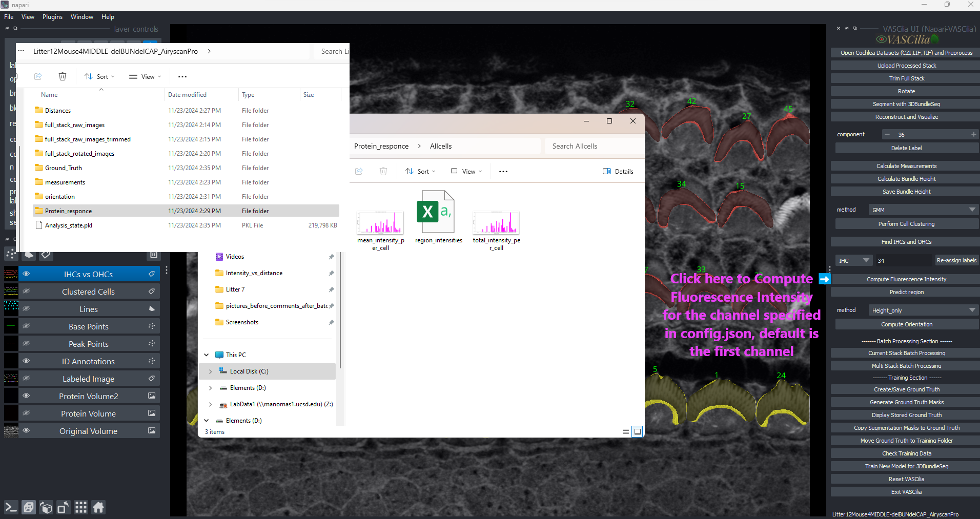Click Compute Fluorescence Intensity button

(906, 279)
